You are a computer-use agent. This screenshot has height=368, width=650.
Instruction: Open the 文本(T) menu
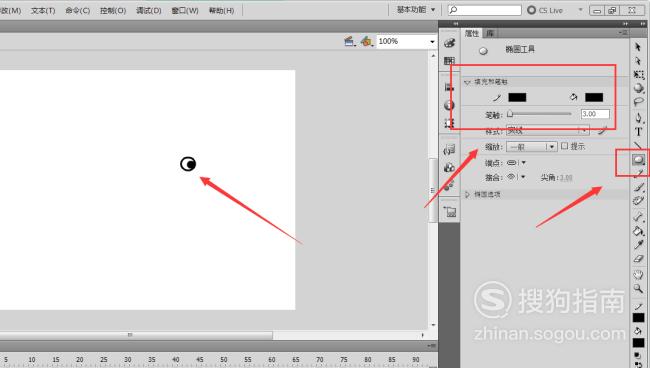(x=43, y=10)
